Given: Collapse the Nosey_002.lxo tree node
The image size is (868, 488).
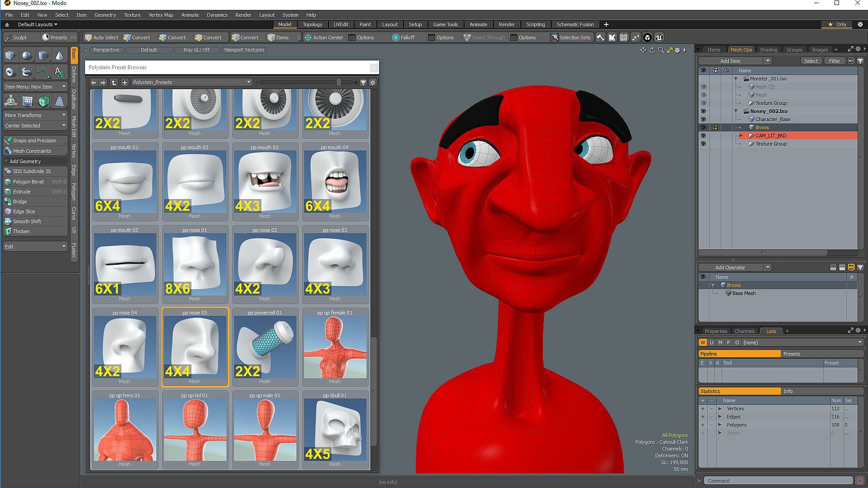Looking at the screenshot, I should click(736, 111).
